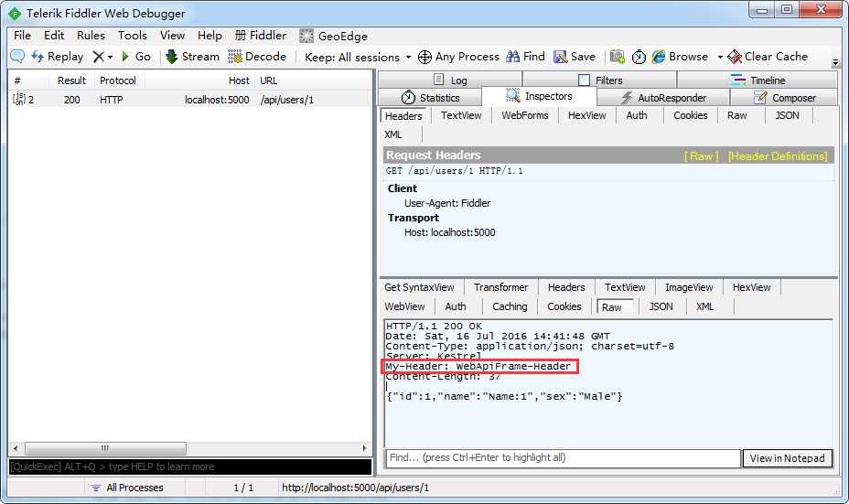The height and width of the screenshot is (504, 849).
Task: Open Find sessions binoculars tool
Action: (x=525, y=57)
